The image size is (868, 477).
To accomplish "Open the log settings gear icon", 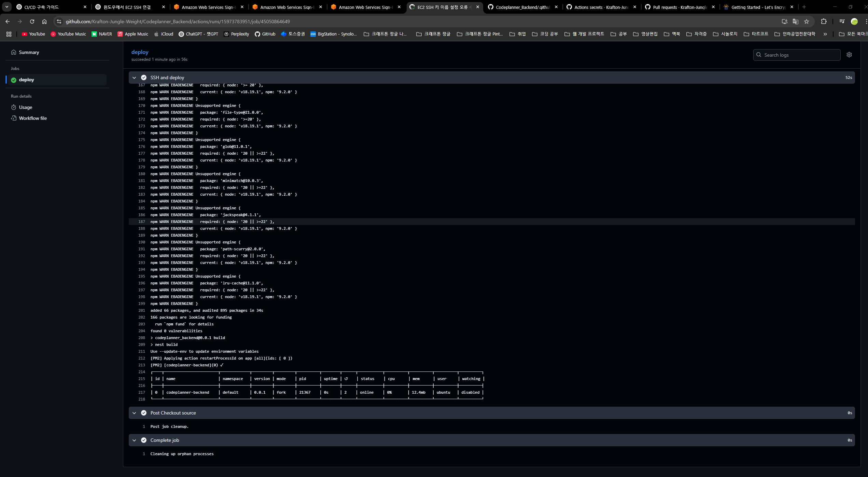I will coord(849,55).
